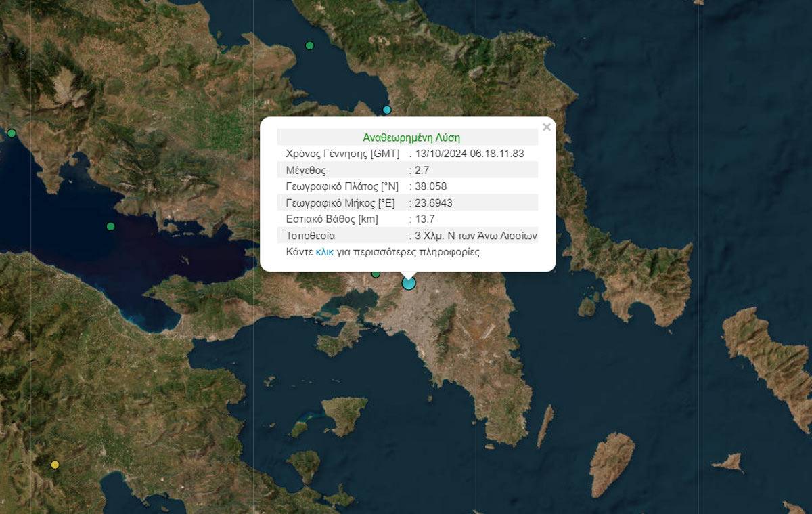The image size is (812, 514).
Task: Click the Τοποθεσία row label
Action: [x=311, y=236]
